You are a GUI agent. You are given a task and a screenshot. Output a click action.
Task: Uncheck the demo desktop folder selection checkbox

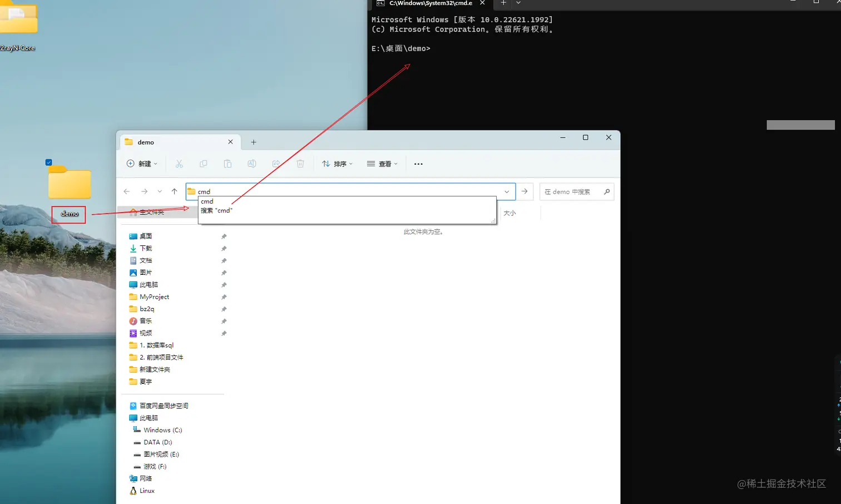click(49, 162)
